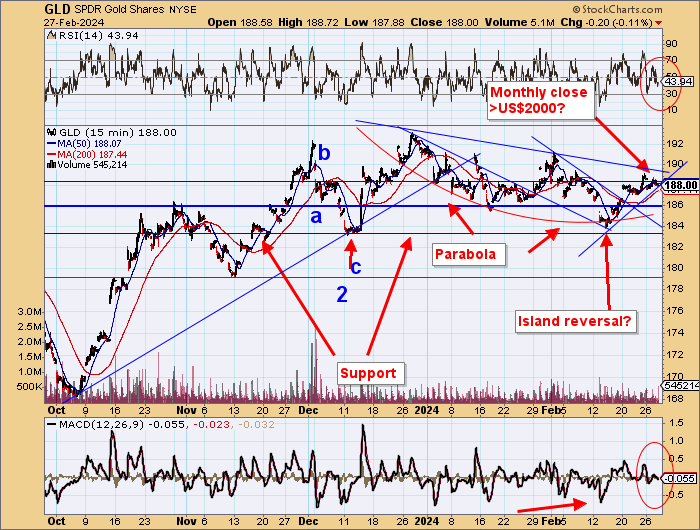This screenshot has height=530, width=700.
Task: Click the blue line swatch beside MA(50)
Action: point(51,144)
